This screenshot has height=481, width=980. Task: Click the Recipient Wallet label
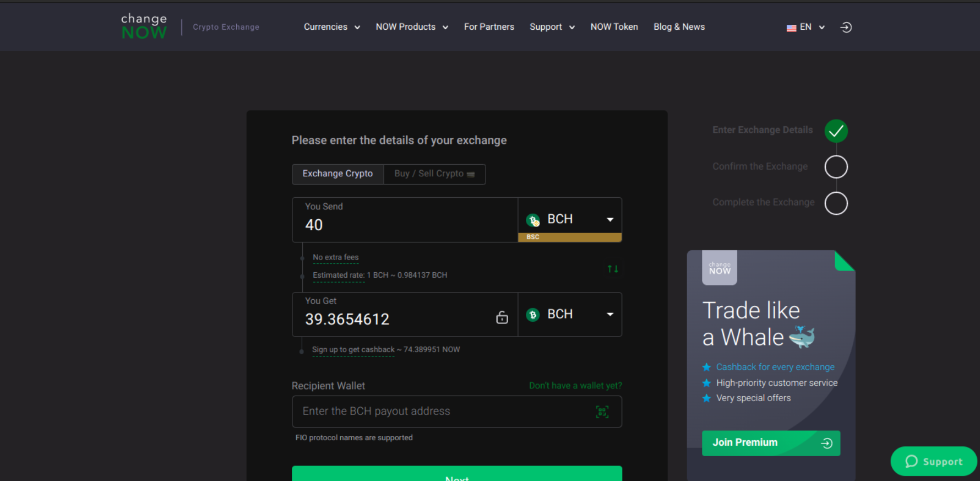click(x=328, y=386)
